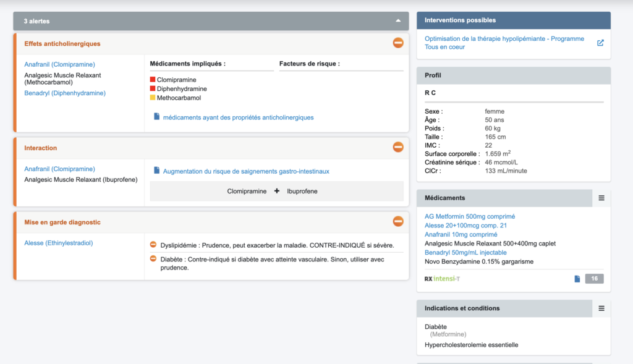Collapse the Effets anticholinergiques alert
The image size is (633, 364).
pyautogui.click(x=398, y=43)
